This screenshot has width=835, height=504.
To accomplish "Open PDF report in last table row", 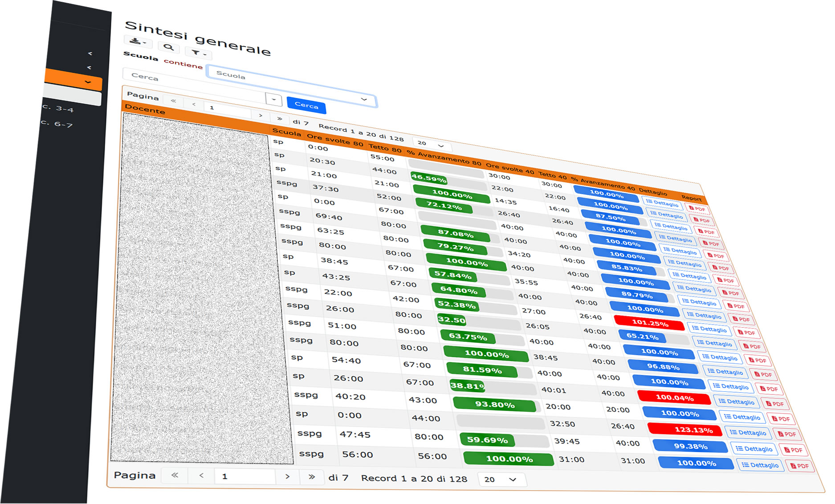I will [x=800, y=466].
